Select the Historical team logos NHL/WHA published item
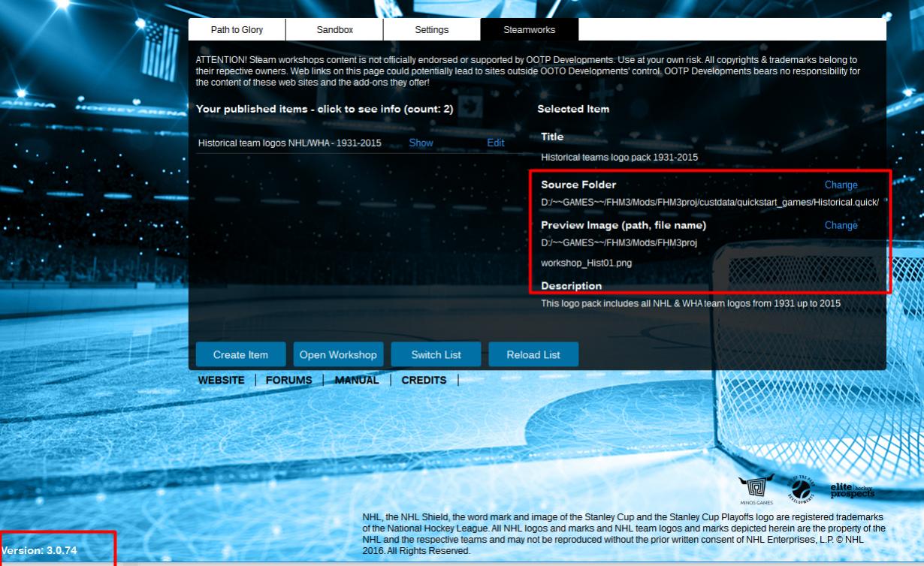The image size is (924, 566). 289,143
